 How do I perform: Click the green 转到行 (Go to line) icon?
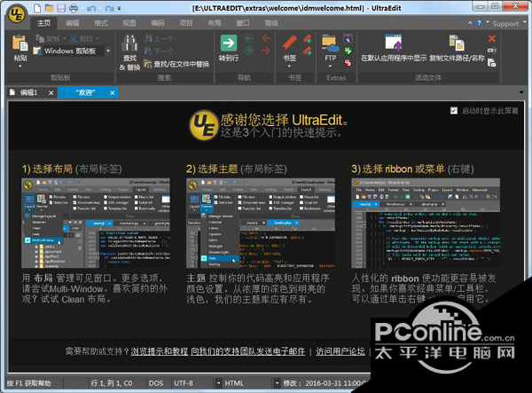(x=229, y=43)
